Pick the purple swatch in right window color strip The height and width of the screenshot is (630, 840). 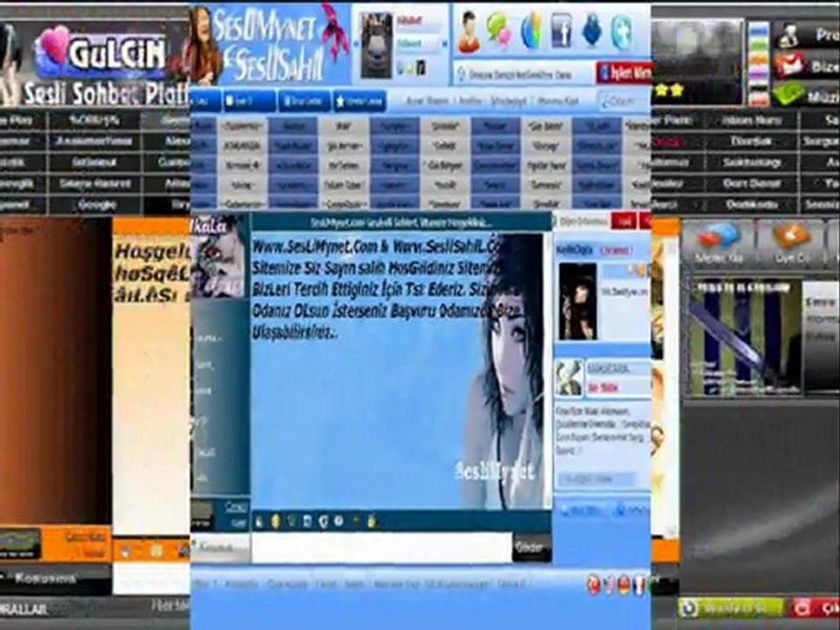758,73
